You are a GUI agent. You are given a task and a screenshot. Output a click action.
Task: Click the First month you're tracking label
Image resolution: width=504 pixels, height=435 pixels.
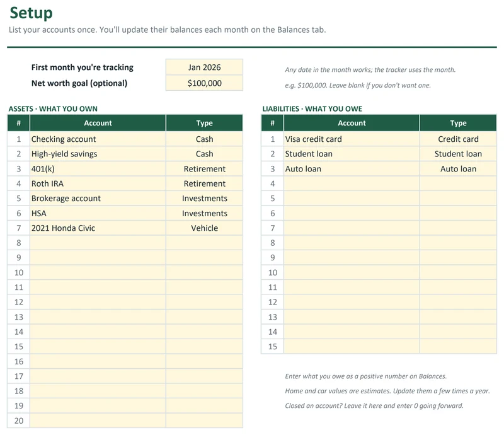pyautogui.click(x=83, y=67)
